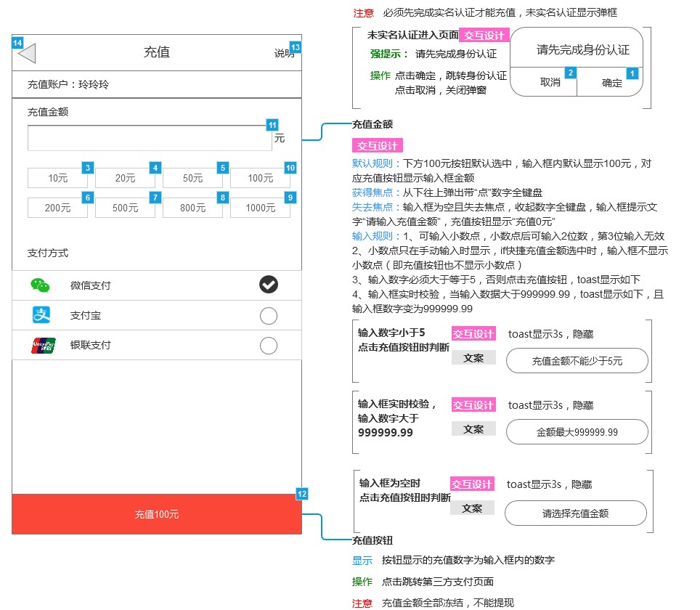The width and height of the screenshot is (700, 610).
Task: Click annotation marker number 13
Action: 295,47
